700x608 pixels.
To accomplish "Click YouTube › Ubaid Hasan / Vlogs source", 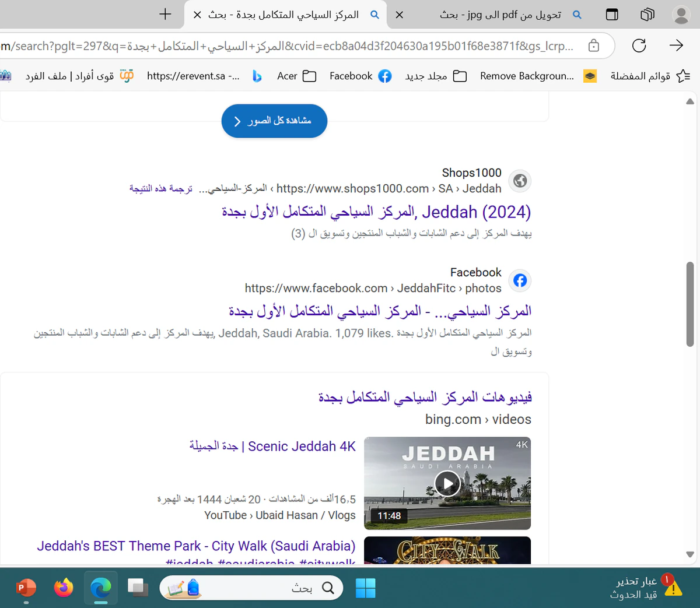I will pyautogui.click(x=280, y=515).
